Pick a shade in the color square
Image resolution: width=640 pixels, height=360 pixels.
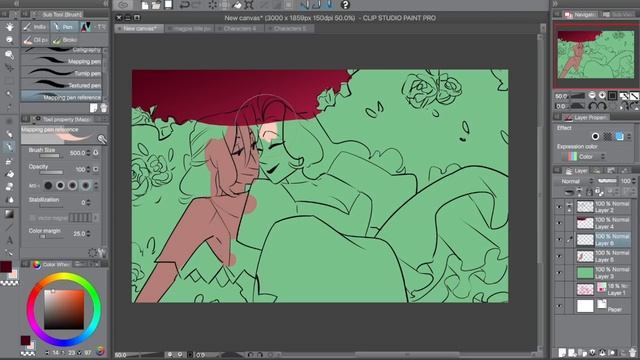pyautogui.click(x=64, y=309)
